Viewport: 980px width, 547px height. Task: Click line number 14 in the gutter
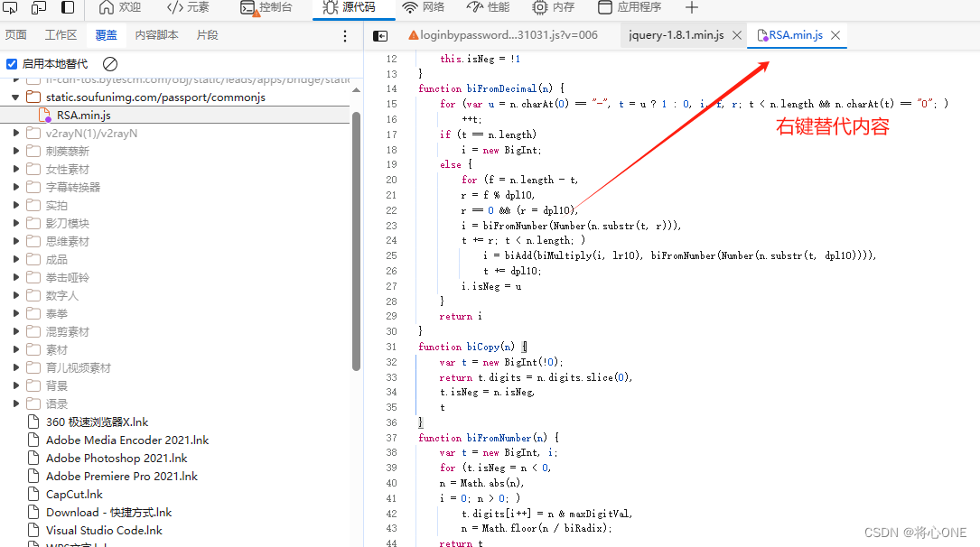[391, 88]
